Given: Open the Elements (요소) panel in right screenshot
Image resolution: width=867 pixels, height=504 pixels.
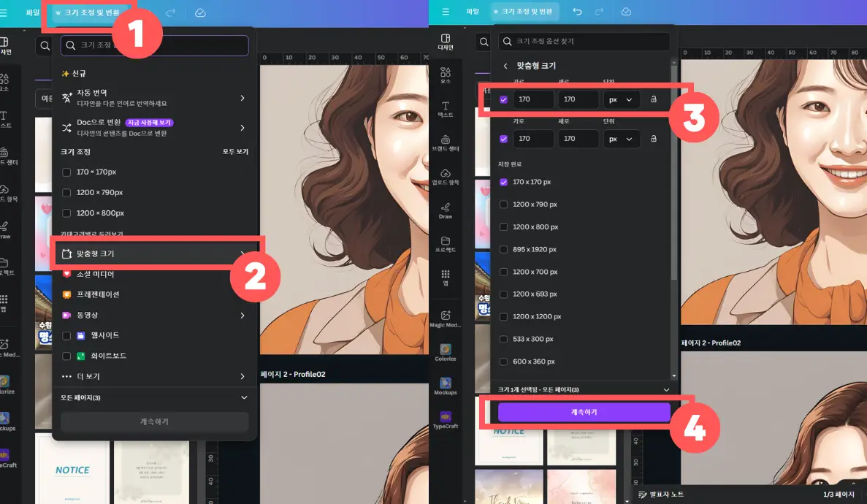Looking at the screenshot, I should (445, 75).
